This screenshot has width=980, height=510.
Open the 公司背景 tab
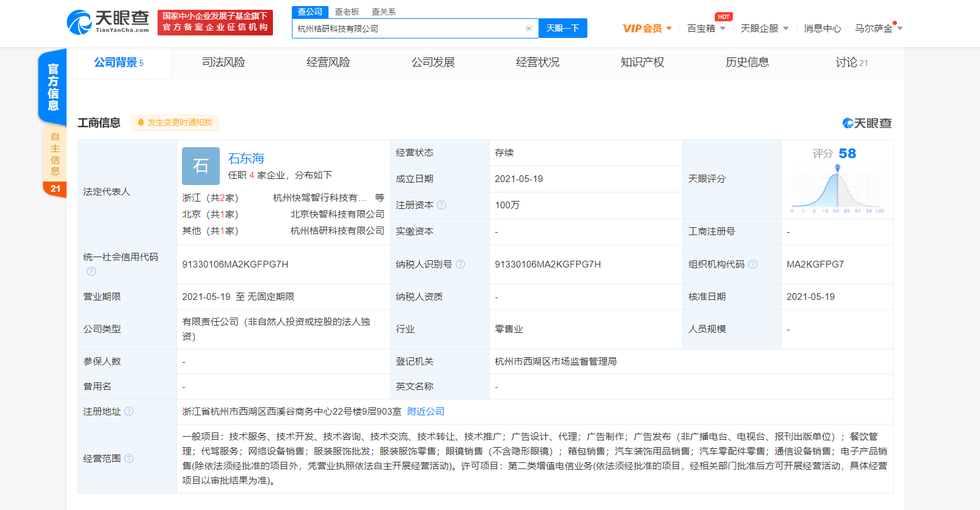click(118, 62)
